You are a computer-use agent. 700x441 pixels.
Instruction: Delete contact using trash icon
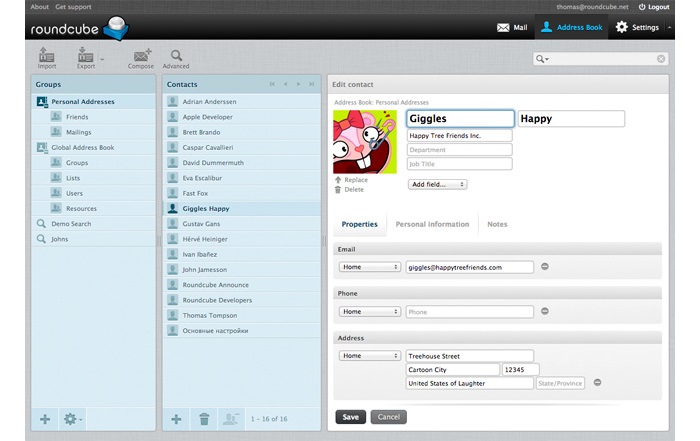[x=204, y=420]
